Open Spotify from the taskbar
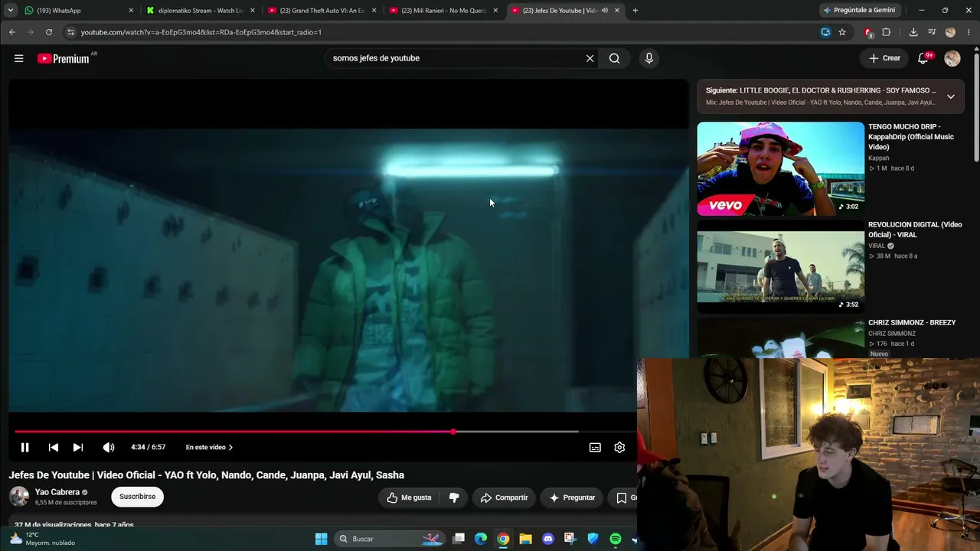Image resolution: width=980 pixels, height=551 pixels. (x=616, y=539)
